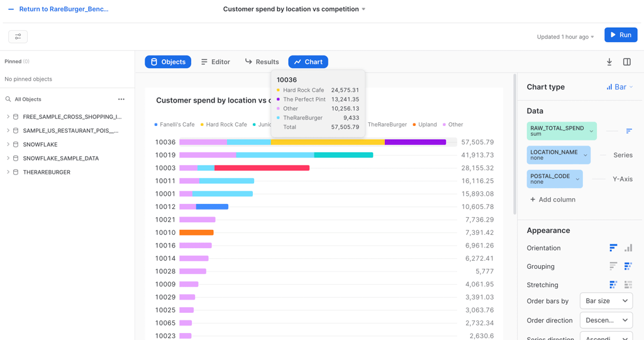Open the filters settings icon

click(x=18, y=37)
